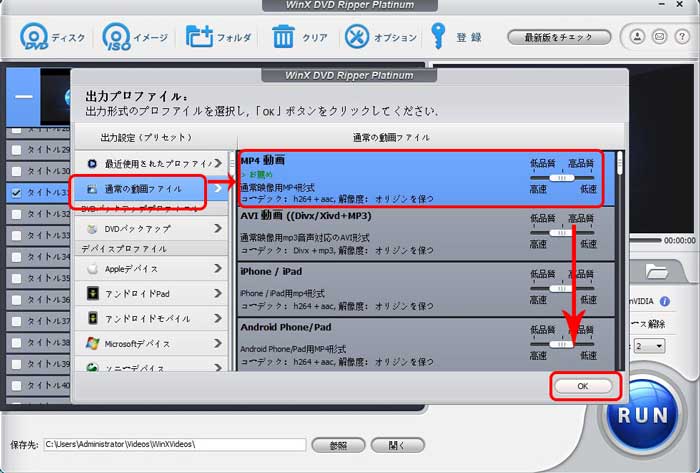Choose the MP4 動画 profile
The image size is (700, 473).
pos(426,179)
